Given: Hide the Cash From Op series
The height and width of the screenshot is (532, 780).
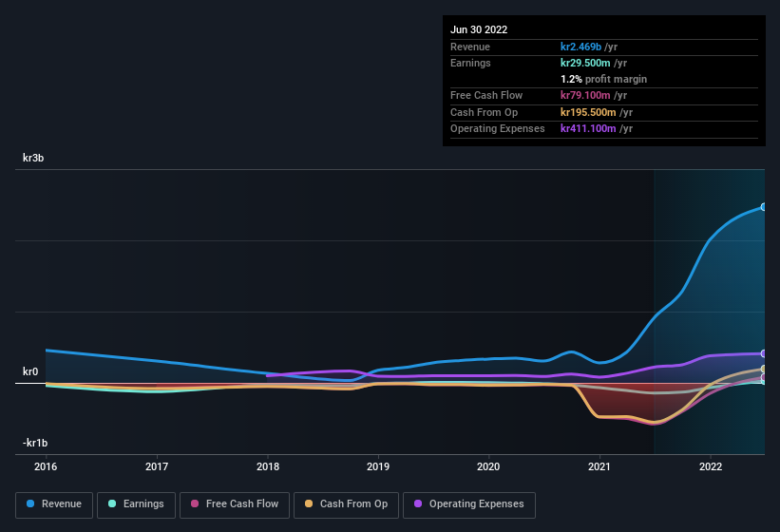Looking at the screenshot, I should (x=346, y=503).
